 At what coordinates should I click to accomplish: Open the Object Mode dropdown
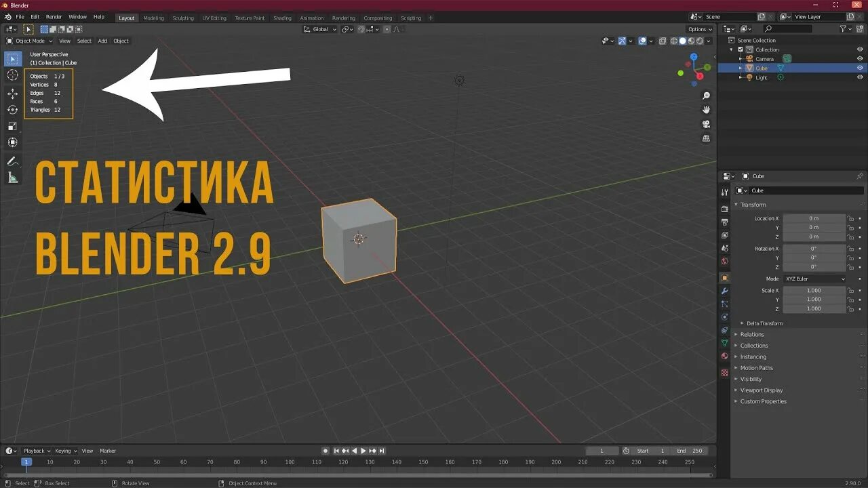30,41
